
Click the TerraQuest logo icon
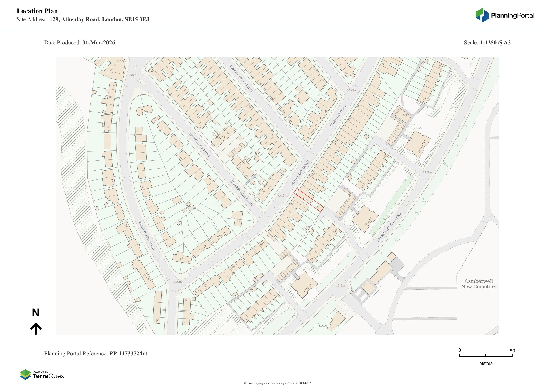[25, 374]
